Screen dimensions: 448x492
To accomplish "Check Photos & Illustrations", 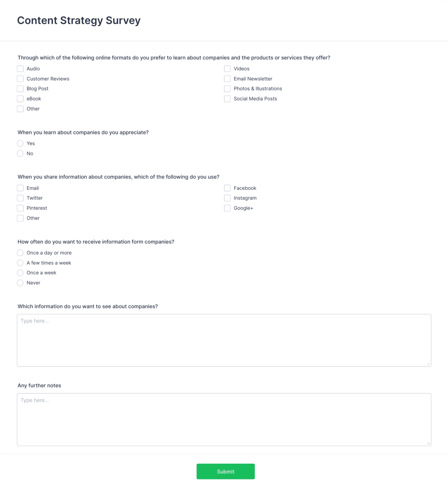I will click(x=227, y=89).
